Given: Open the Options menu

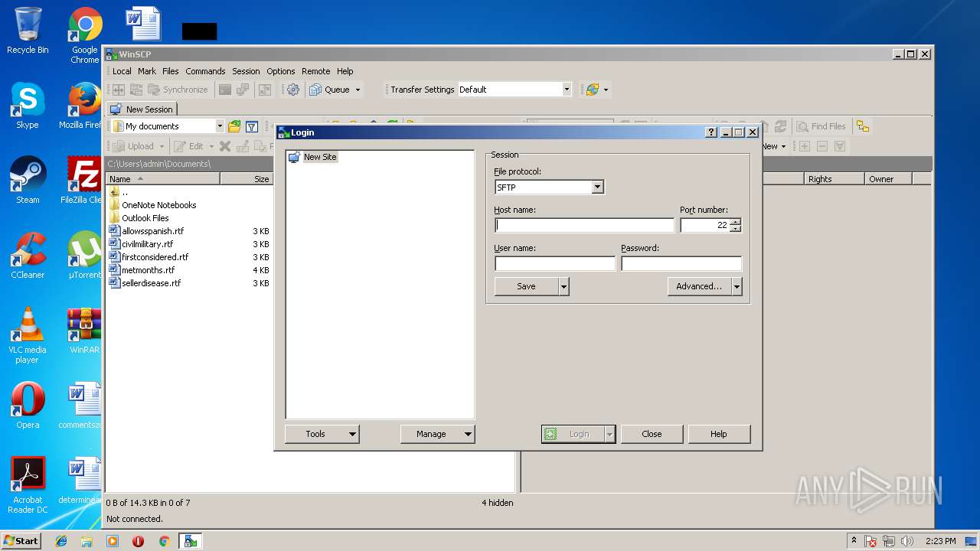Looking at the screenshot, I should pyautogui.click(x=281, y=71).
